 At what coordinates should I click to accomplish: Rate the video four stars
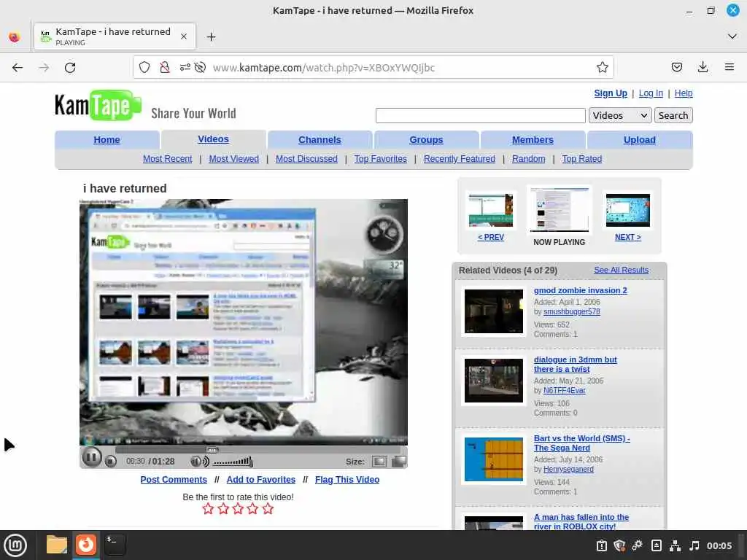click(252, 508)
